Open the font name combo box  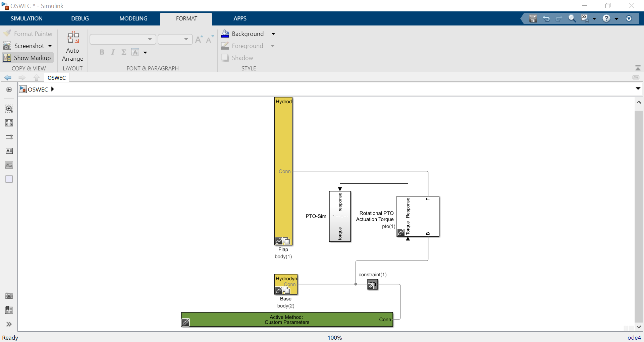click(123, 39)
